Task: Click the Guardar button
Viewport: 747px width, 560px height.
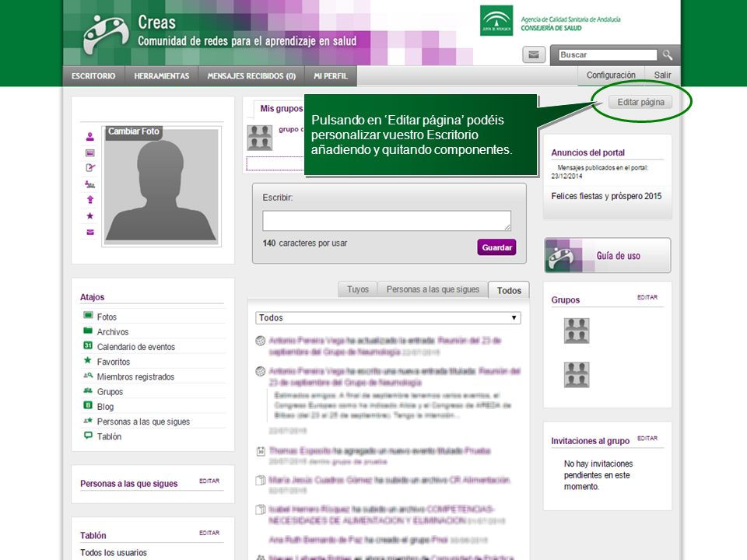Action: (x=496, y=247)
